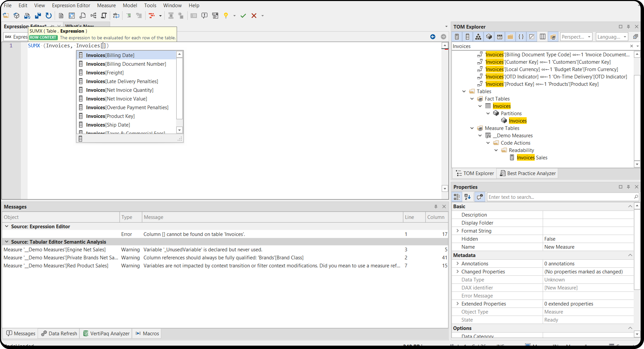The width and height of the screenshot is (644, 349).
Task: Open the Model menu
Action: (130, 5)
